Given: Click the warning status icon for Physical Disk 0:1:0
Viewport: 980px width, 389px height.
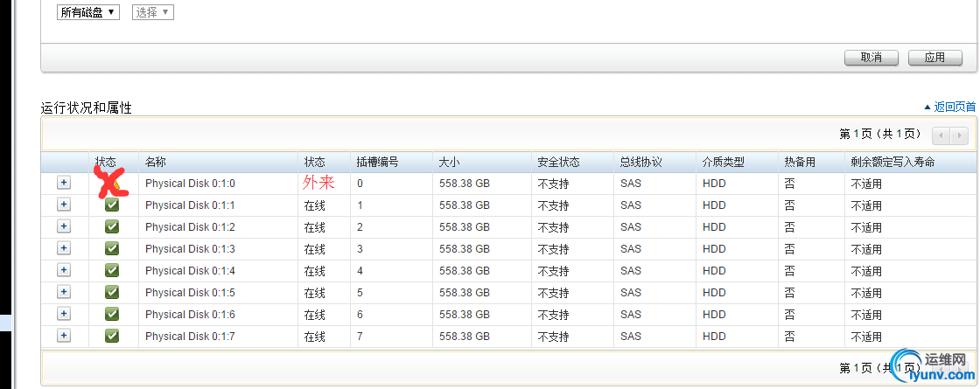Looking at the screenshot, I should coord(112,184).
